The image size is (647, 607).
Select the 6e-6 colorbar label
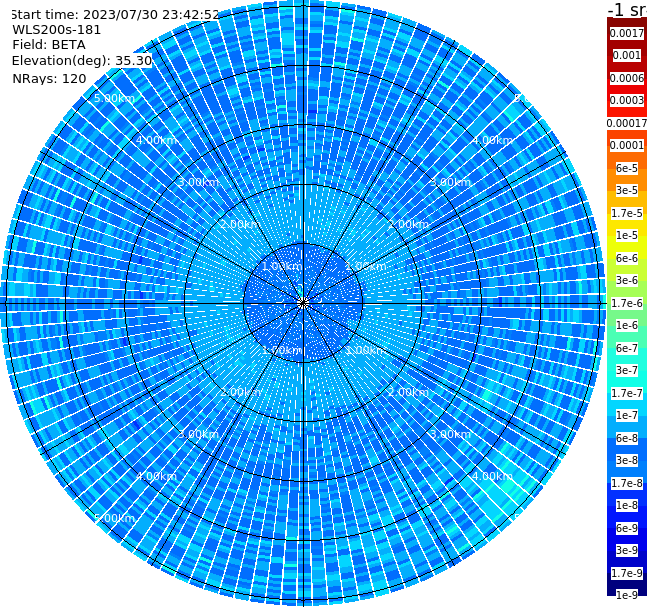click(627, 258)
